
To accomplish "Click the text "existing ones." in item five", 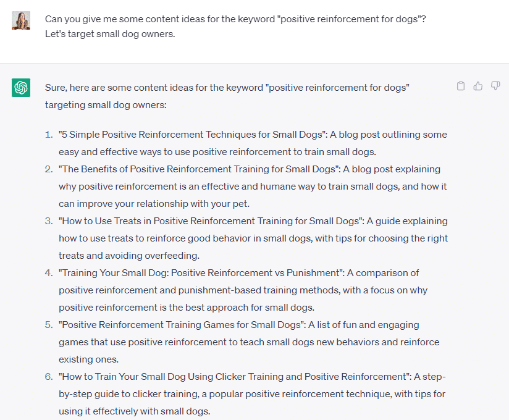I will tap(88, 359).
